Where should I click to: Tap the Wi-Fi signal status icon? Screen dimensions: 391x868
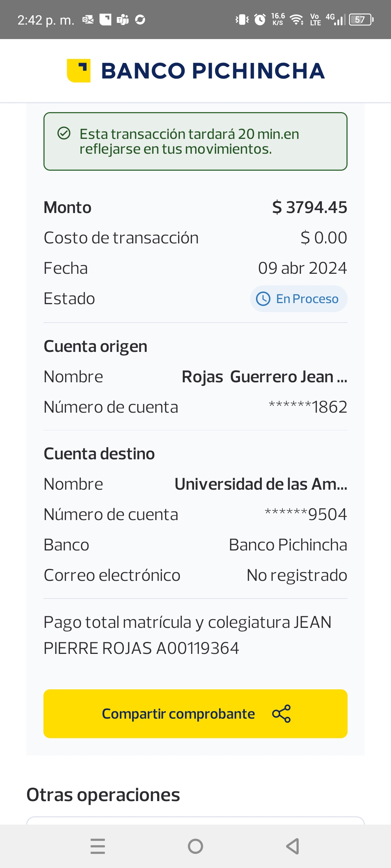[x=297, y=20]
